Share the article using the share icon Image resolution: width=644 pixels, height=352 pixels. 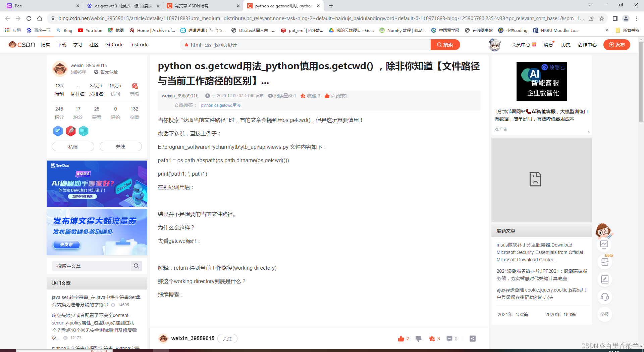coord(473,339)
